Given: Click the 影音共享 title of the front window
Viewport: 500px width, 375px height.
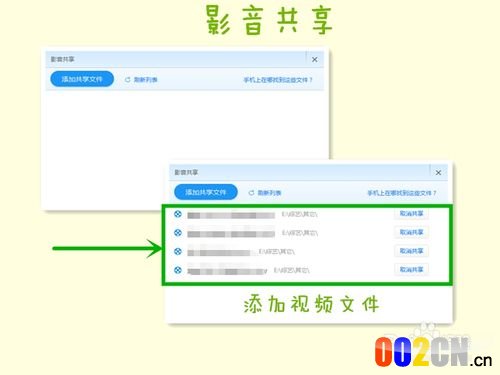Looking at the screenshot, I should 186,172.
